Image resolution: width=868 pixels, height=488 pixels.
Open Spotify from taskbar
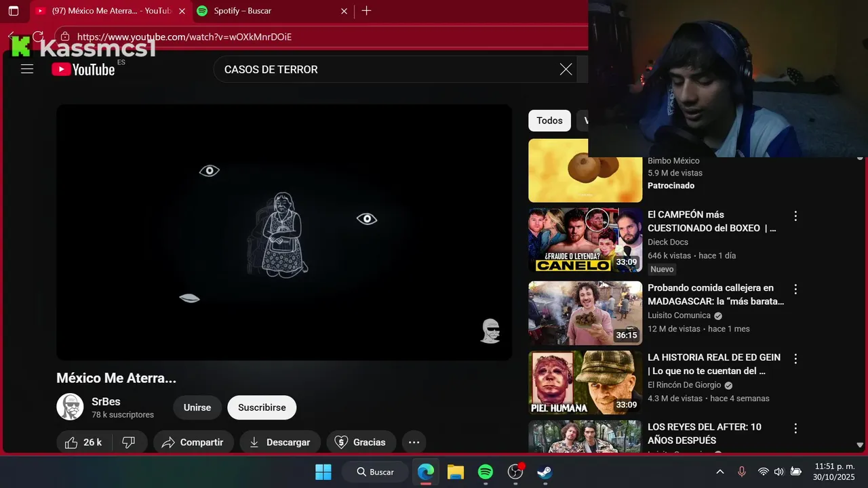(485, 472)
